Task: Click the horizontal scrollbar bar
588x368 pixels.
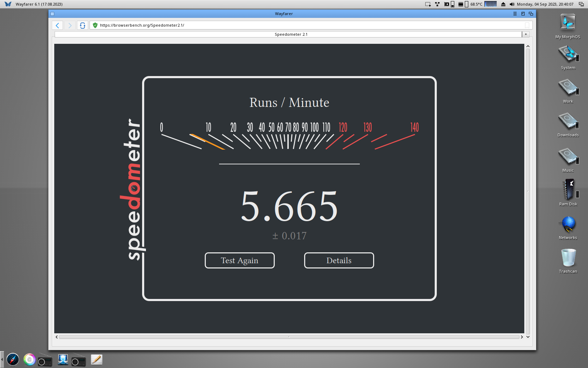Action: (289, 337)
